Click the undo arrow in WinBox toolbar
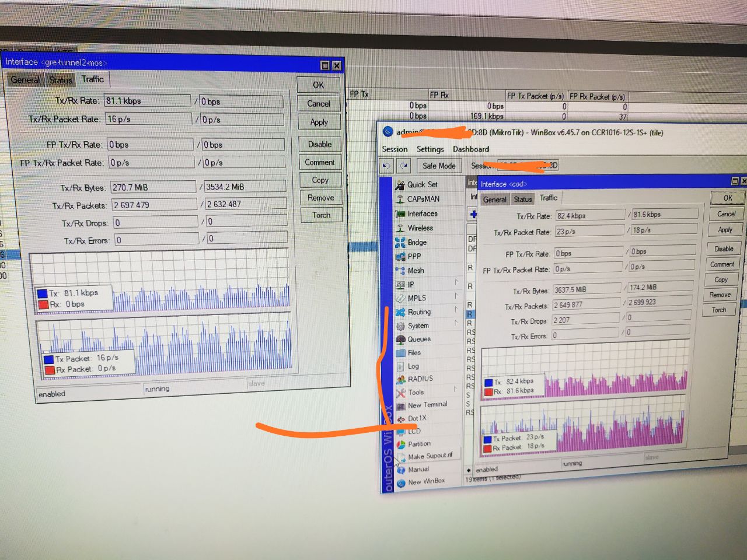Screen dimensions: 747x560 click(x=386, y=166)
